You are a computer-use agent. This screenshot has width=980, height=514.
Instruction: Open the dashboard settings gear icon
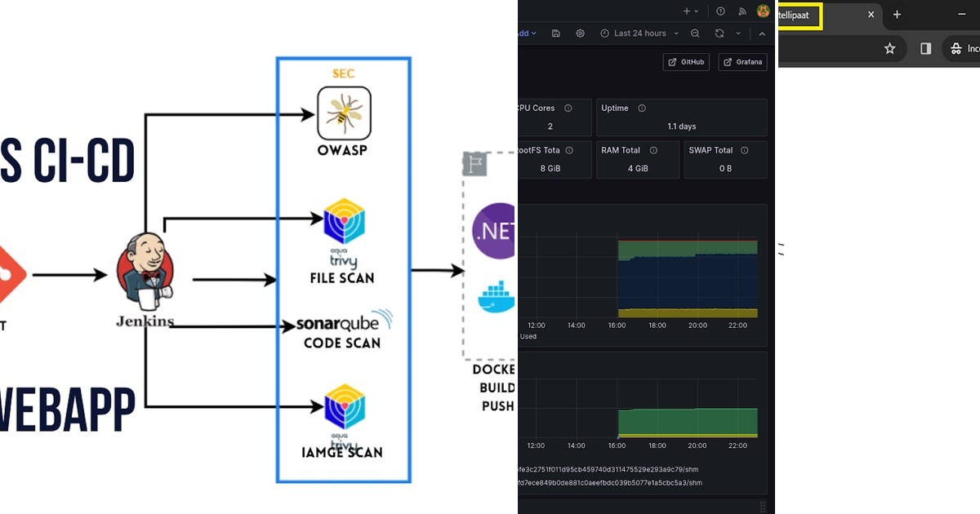click(x=581, y=33)
